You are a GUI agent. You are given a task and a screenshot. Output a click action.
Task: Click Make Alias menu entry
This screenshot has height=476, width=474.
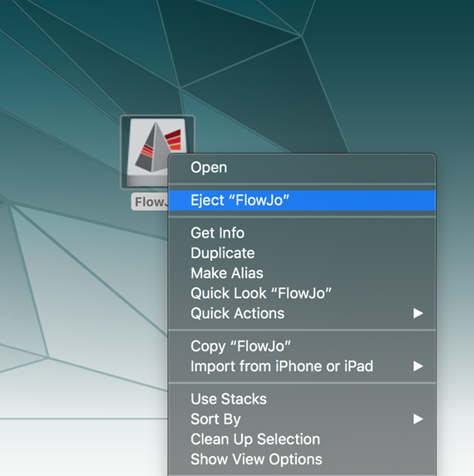coord(302,273)
